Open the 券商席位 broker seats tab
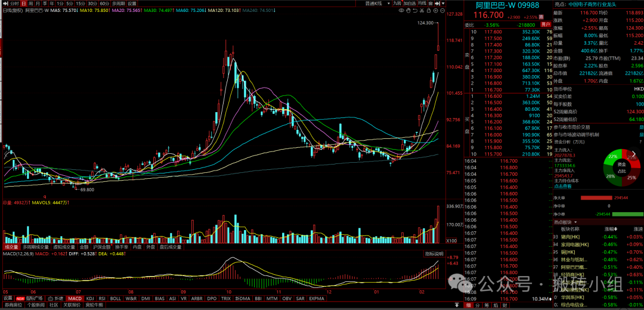The height and width of the screenshot is (310, 644). coord(13,305)
